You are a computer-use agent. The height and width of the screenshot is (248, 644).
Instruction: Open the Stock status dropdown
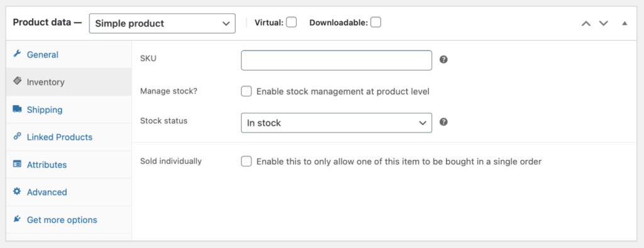[336, 123]
